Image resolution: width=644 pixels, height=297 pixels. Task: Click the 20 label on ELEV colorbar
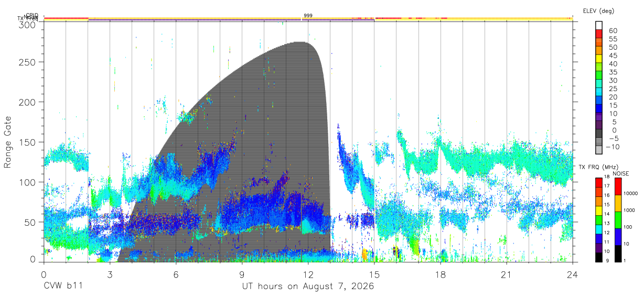(612, 97)
